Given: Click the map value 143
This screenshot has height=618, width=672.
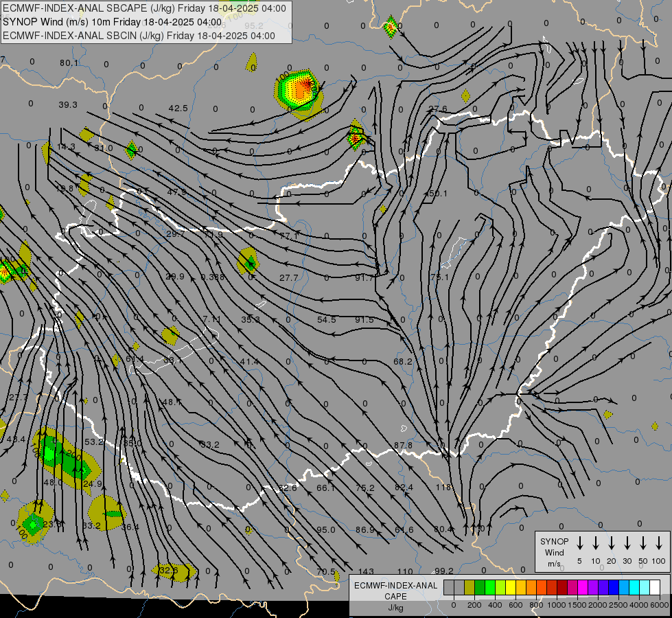Looking at the screenshot, I should [x=366, y=572].
